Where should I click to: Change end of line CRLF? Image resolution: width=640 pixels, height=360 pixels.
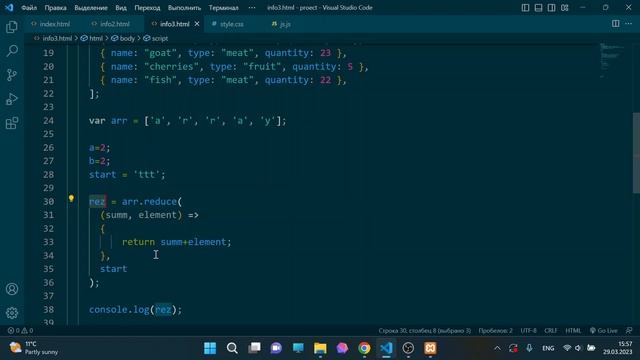551,331
